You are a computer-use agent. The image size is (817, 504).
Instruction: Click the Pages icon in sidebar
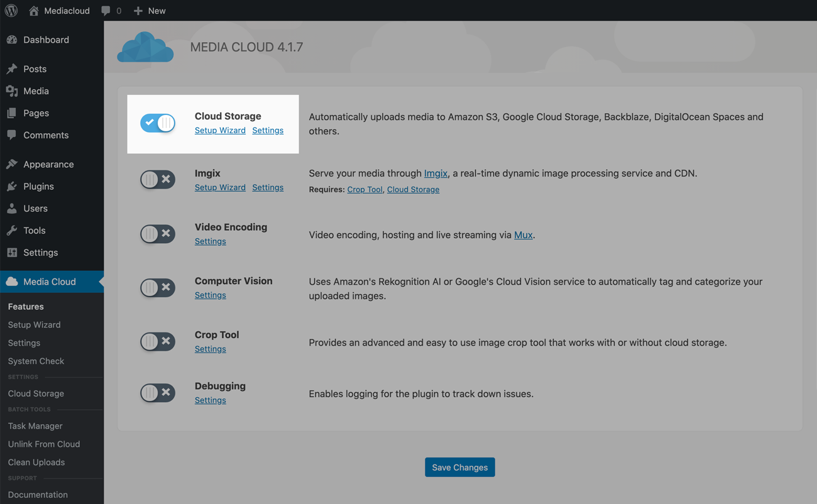pos(12,113)
